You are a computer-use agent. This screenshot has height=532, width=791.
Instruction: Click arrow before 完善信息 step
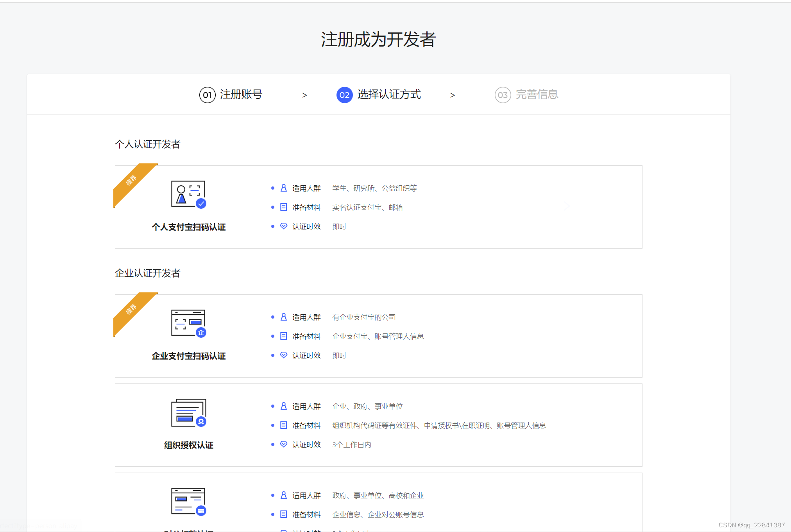[452, 95]
